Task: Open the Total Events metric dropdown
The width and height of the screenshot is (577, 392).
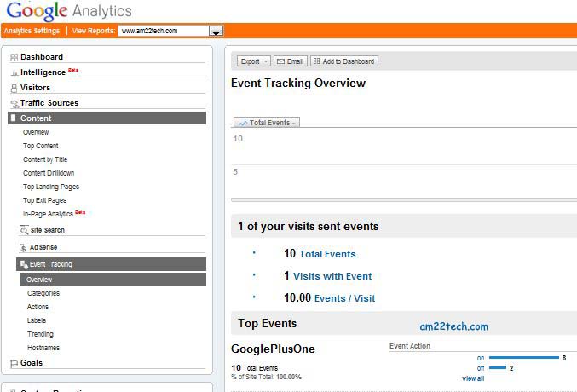Action: click(267, 123)
